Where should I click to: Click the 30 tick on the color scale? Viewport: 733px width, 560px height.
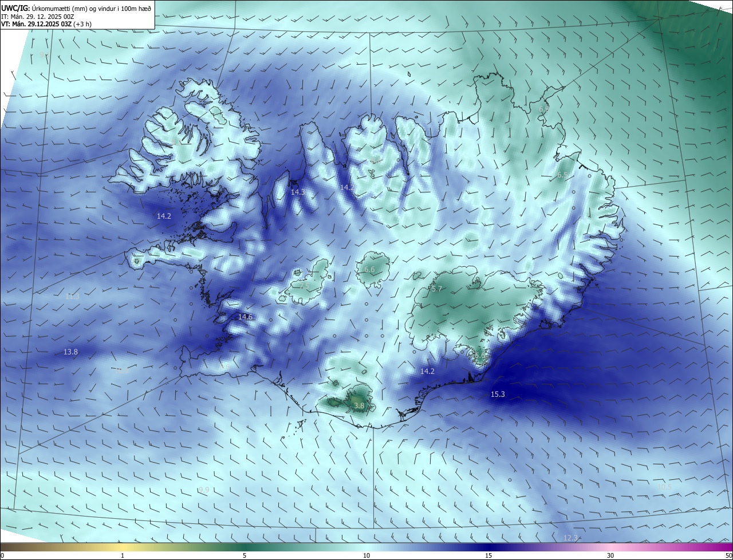point(610,555)
